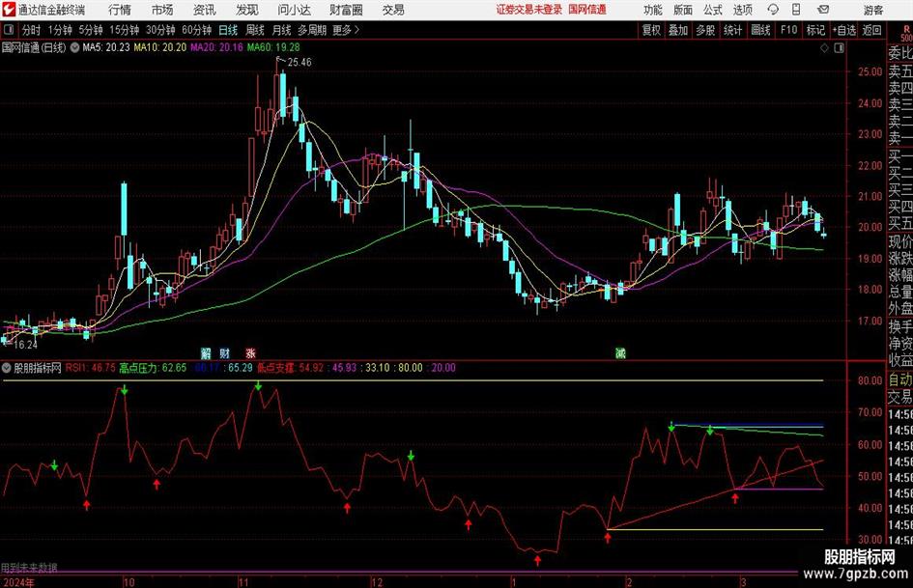Add stock via +自选 button
The width and height of the screenshot is (913, 588).
(x=844, y=30)
